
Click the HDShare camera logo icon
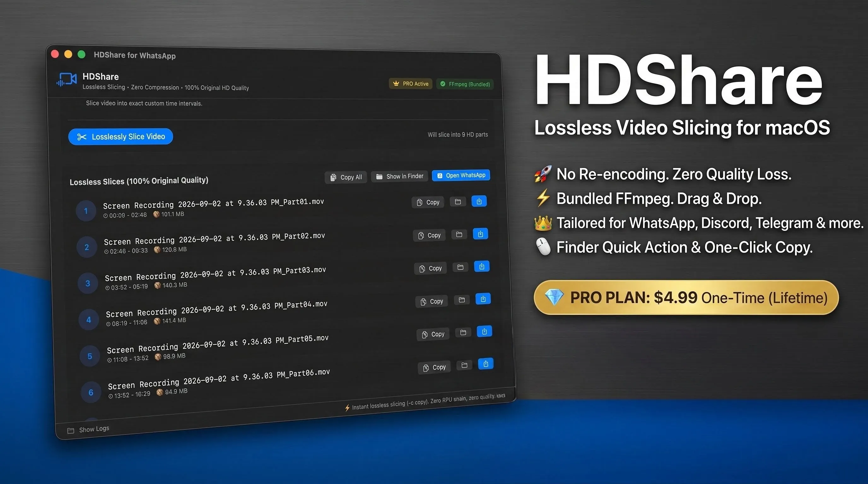point(67,79)
